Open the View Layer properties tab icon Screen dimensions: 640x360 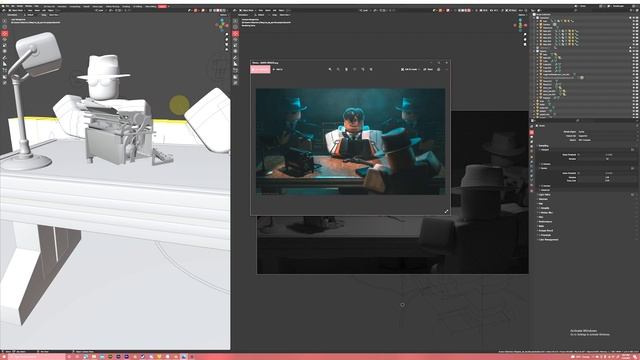click(531, 141)
